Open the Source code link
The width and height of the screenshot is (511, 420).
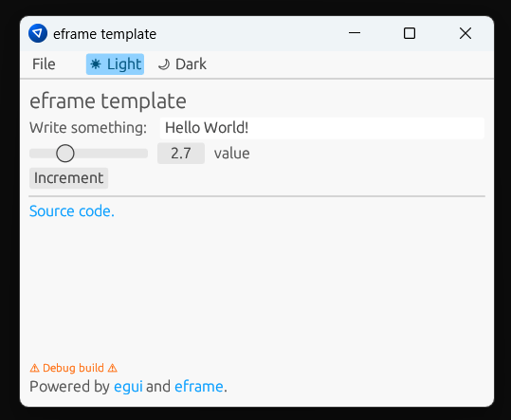[x=72, y=211]
